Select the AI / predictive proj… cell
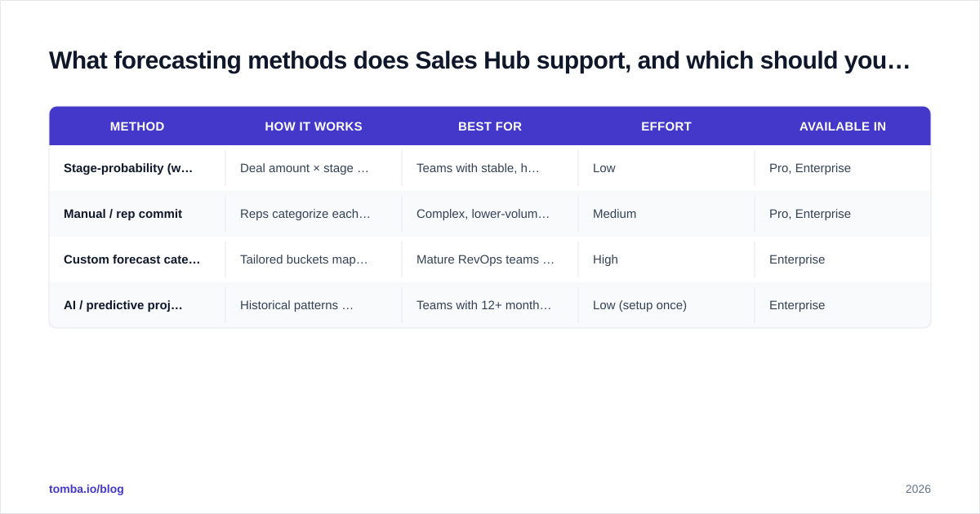 pyautogui.click(x=137, y=305)
